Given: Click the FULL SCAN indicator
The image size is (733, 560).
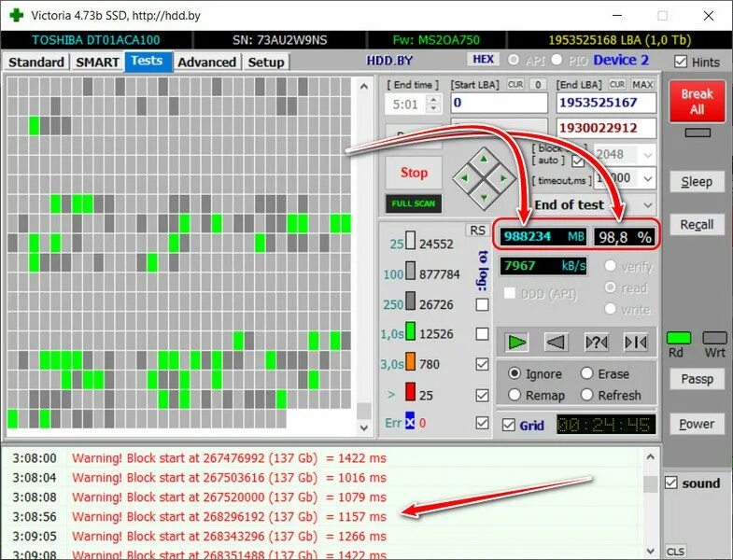Looking at the screenshot, I should (414, 203).
